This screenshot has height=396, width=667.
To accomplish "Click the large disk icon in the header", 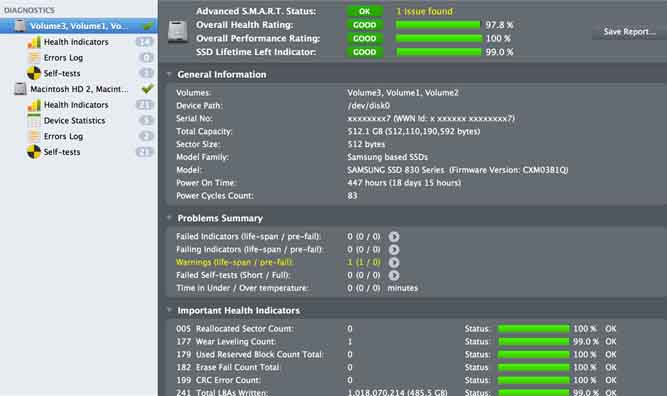I will click(x=178, y=31).
